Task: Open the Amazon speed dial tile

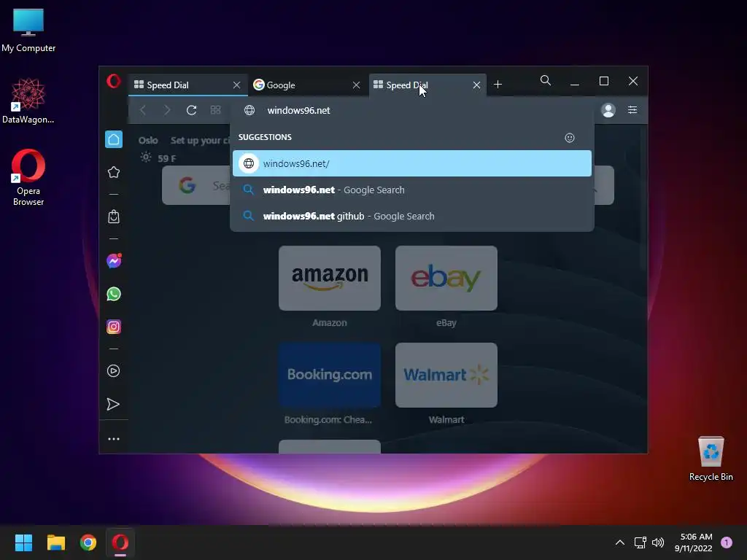Action: tap(330, 278)
